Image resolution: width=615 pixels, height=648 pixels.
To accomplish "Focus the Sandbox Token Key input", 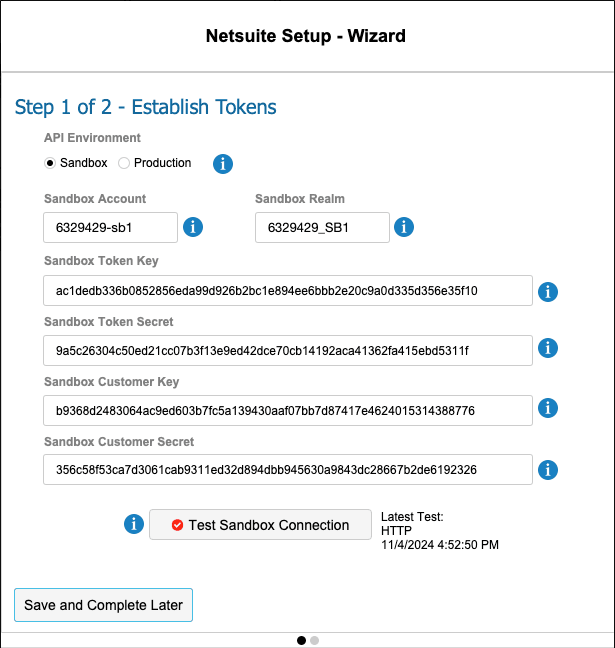I will pyautogui.click(x=287, y=291).
